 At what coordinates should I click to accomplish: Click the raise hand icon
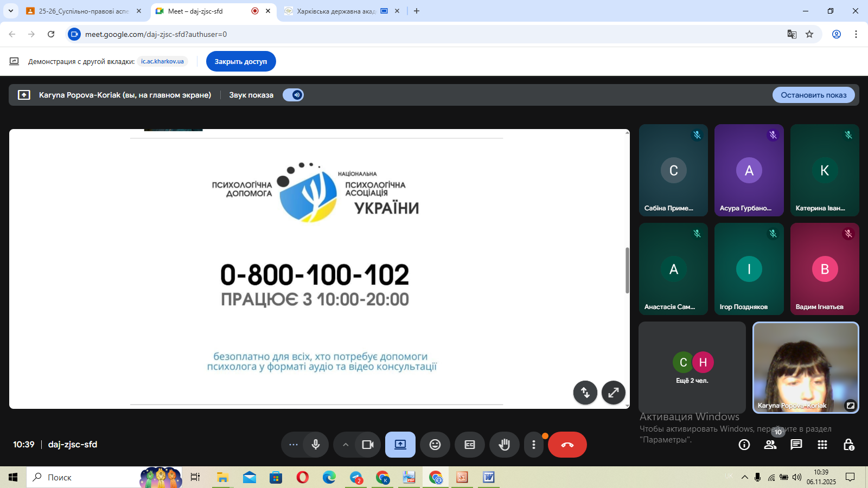[x=505, y=445]
